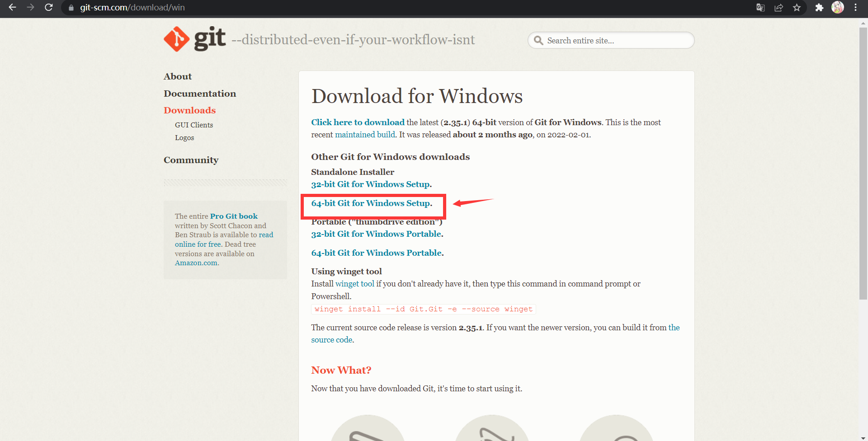Click 'Other Git for Windows downloads' heading
Screen dimensions: 868x441
(390, 157)
